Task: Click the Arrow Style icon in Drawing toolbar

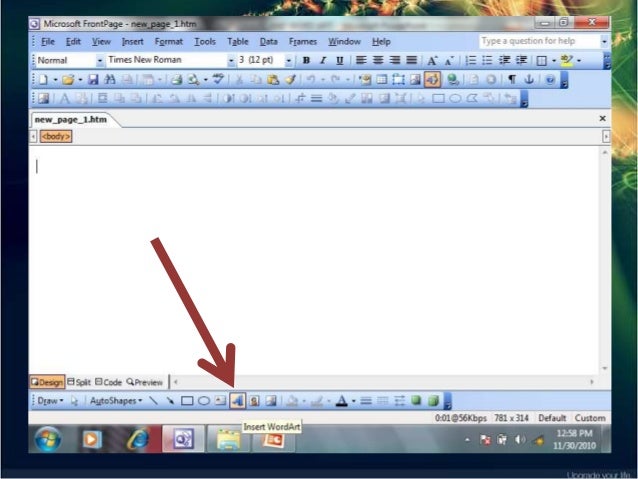Action: (x=400, y=401)
